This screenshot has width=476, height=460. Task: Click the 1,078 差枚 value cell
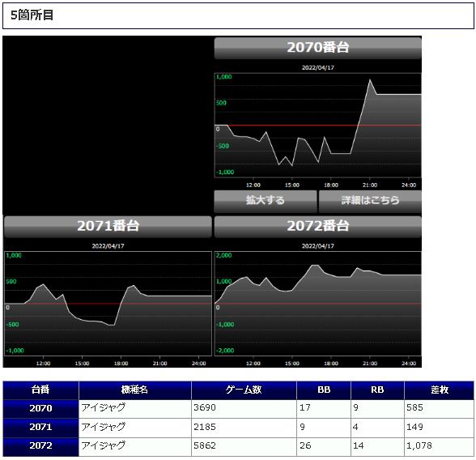pos(439,446)
